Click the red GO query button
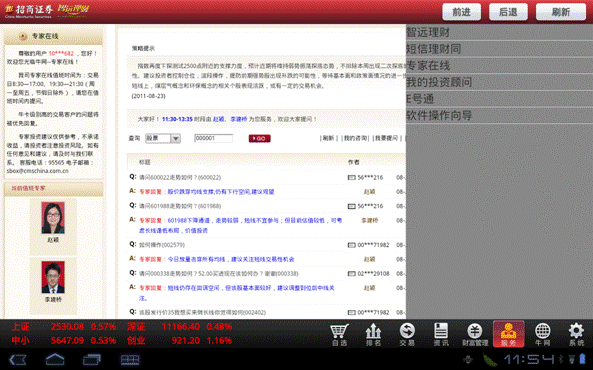This screenshot has height=370, width=593. click(x=259, y=138)
